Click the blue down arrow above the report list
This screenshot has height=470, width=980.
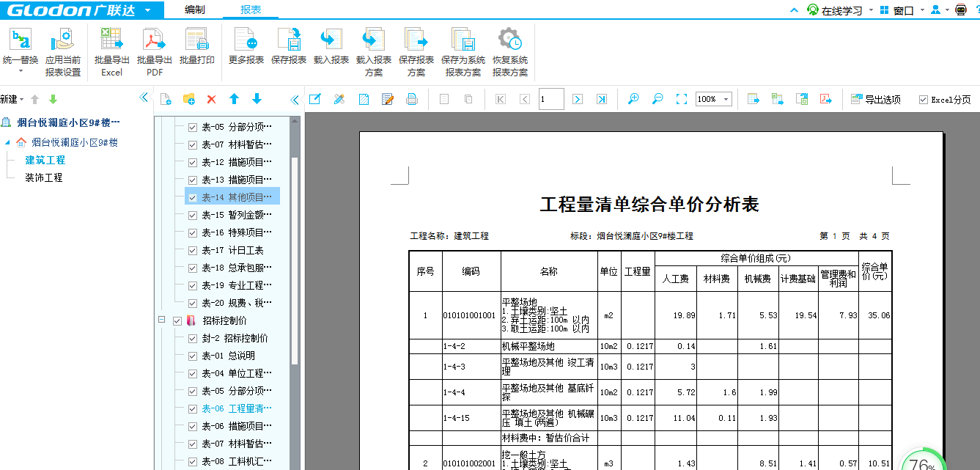pyautogui.click(x=257, y=99)
